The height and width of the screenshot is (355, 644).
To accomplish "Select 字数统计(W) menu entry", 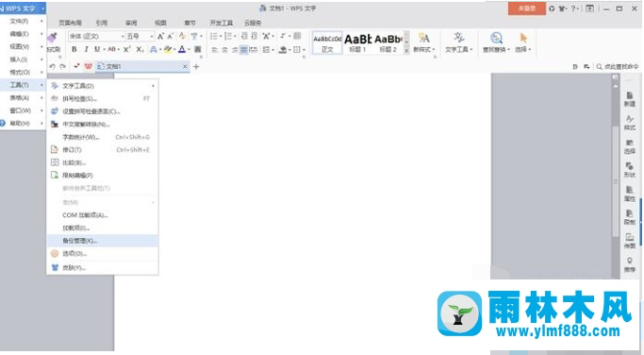I will (102, 137).
